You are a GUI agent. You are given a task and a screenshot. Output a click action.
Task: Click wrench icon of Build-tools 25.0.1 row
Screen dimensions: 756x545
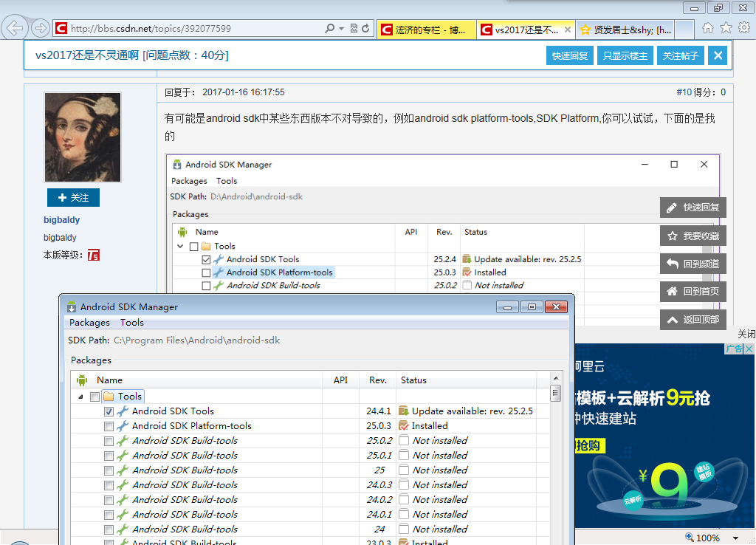pos(123,456)
